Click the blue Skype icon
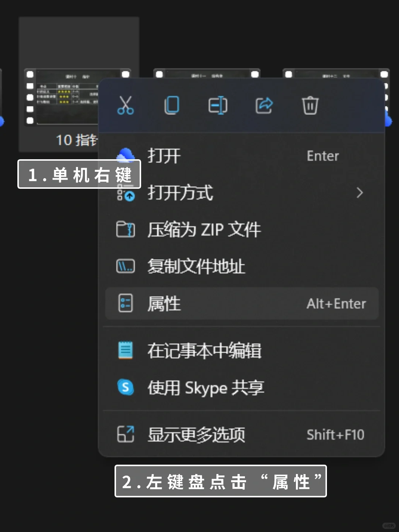399x532 pixels. click(x=125, y=387)
